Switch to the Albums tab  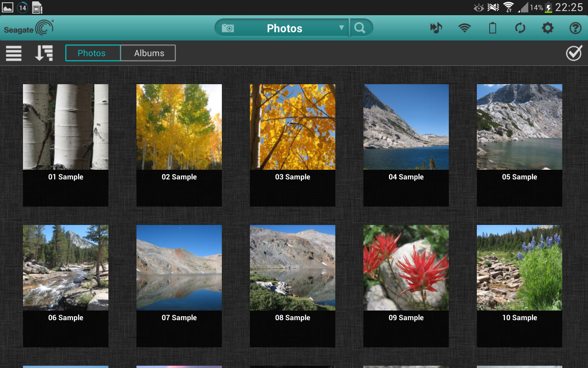coord(149,53)
